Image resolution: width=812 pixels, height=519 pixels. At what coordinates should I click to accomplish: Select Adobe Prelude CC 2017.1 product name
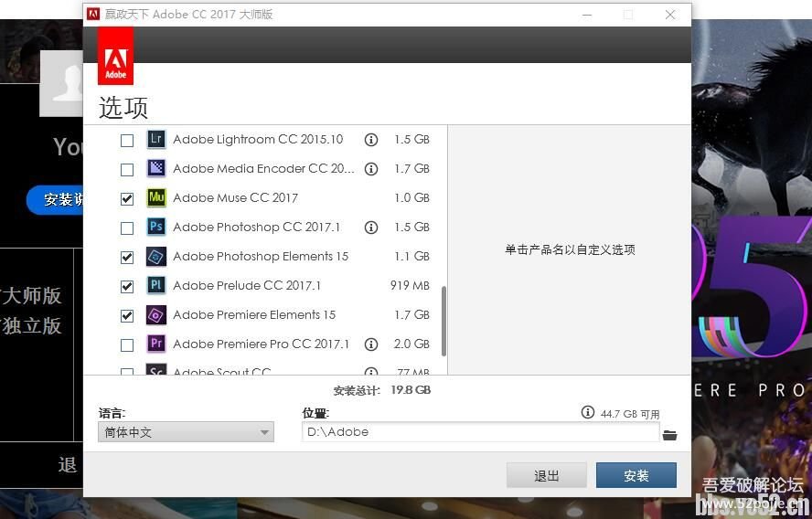247,286
